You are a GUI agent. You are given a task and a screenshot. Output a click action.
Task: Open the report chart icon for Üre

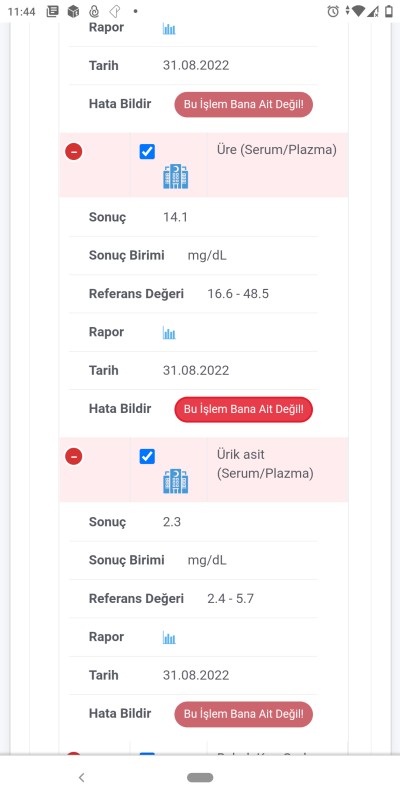pyautogui.click(x=169, y=333)
